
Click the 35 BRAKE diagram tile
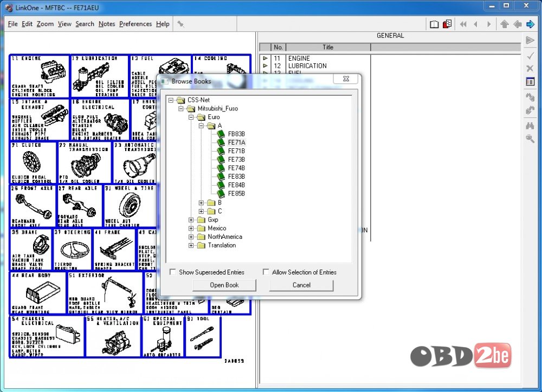pyautogui.click(x=31, y=250)
